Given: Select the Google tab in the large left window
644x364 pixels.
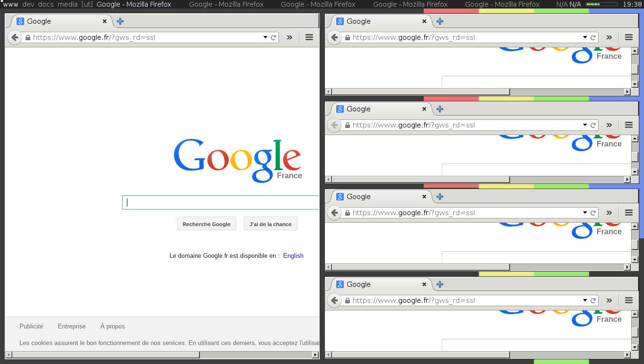Looking at the screenshot, I should [x=62, y=21].
